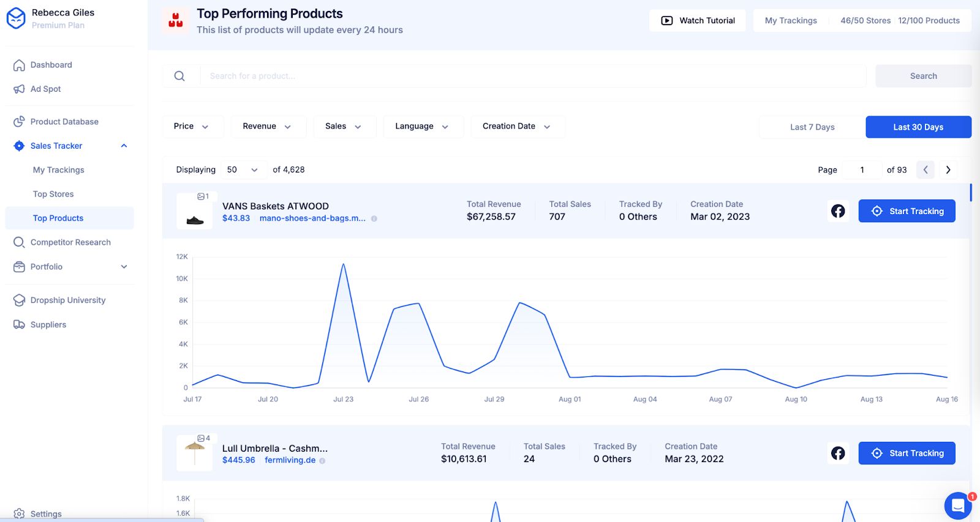The height and width of the screenshot is (522, 980).
Task: Open Ad Spot in the sidebar
Action: 45,89
